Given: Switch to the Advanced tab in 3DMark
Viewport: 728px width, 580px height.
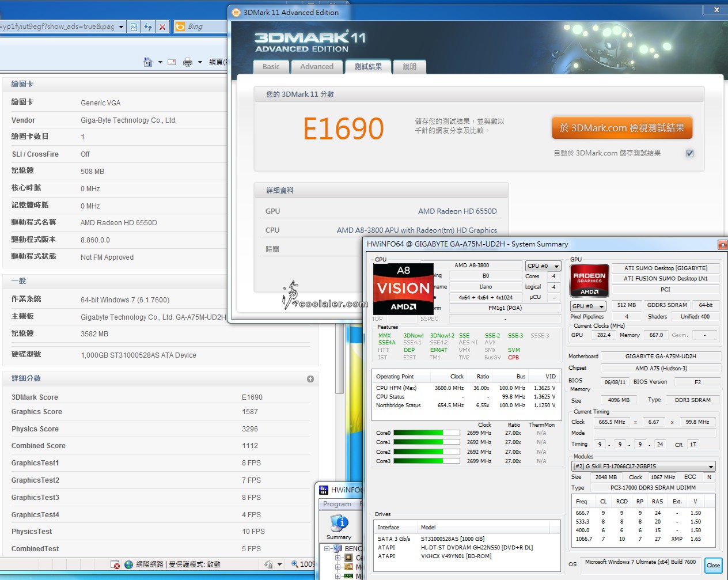Looking at the screenshot, I should (x=317, y=67).
